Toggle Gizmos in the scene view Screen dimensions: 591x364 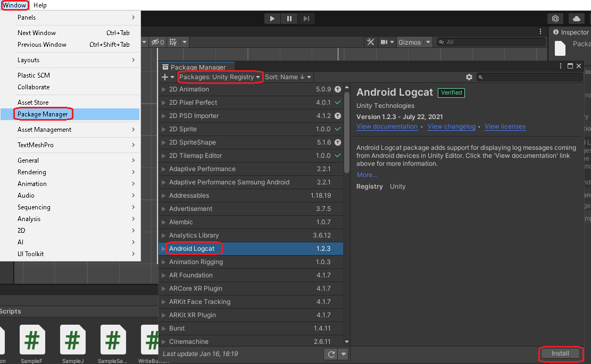(409, 42)
